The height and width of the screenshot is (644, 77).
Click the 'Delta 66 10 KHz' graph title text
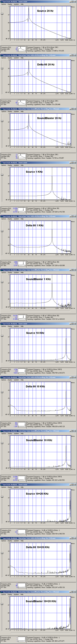click(35, 386)
